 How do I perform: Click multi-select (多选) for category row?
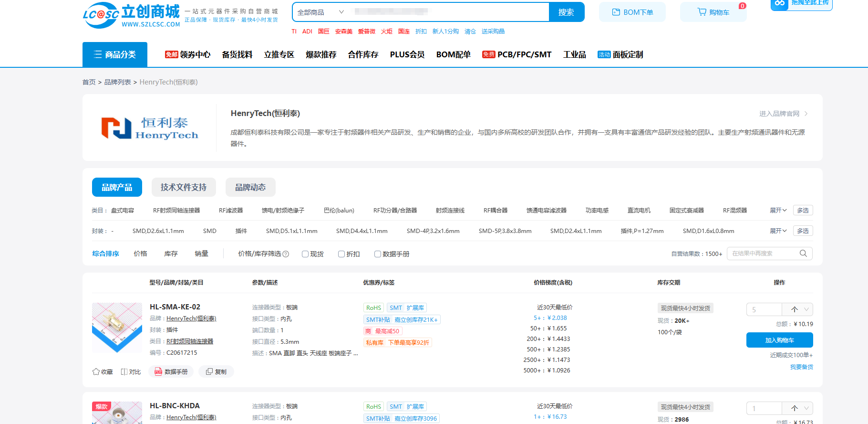[803, 210]
